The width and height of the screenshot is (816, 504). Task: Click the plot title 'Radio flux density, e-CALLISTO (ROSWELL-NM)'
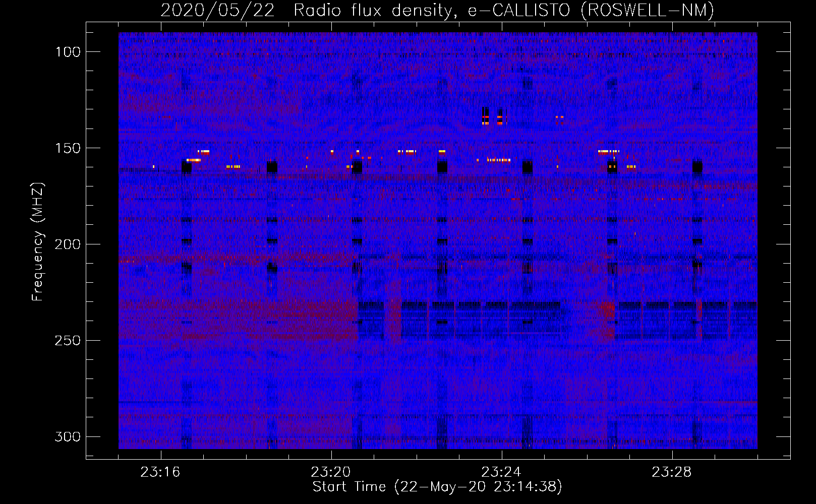[504, 10]
